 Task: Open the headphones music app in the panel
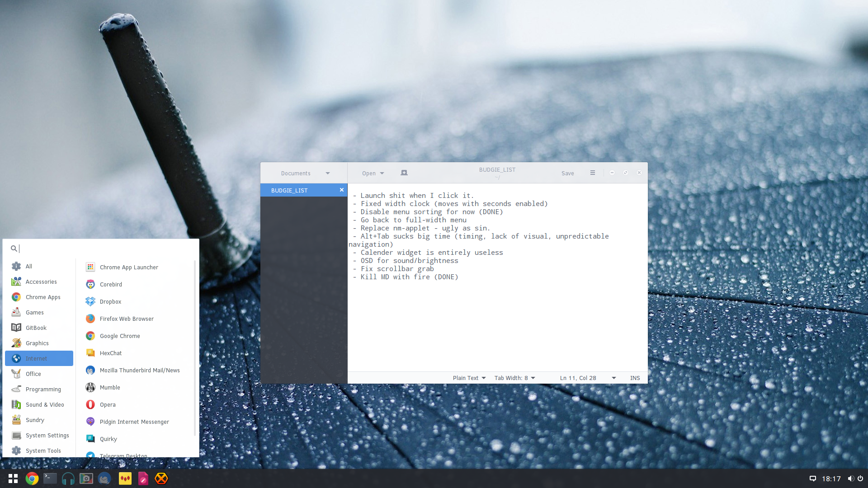click(x=68, y=479)
